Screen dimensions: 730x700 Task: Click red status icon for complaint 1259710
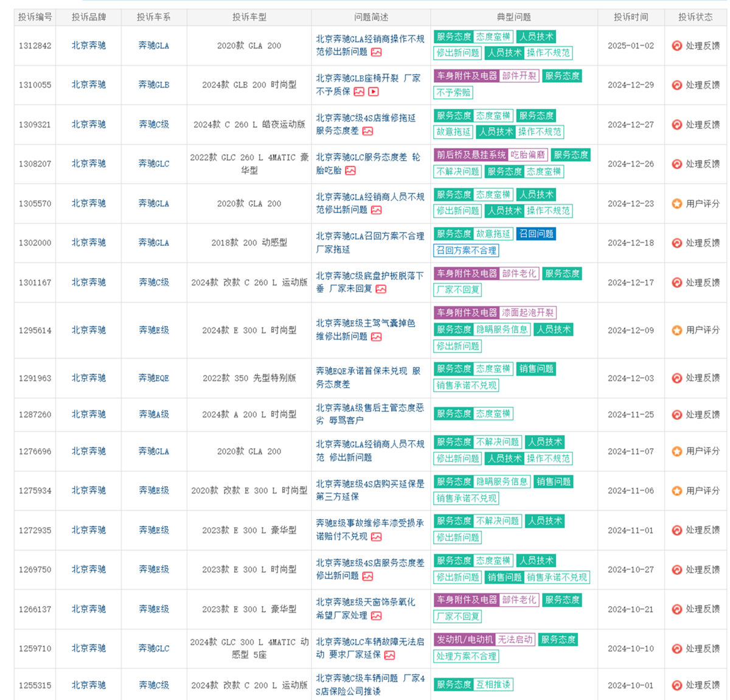click(676, 649)
